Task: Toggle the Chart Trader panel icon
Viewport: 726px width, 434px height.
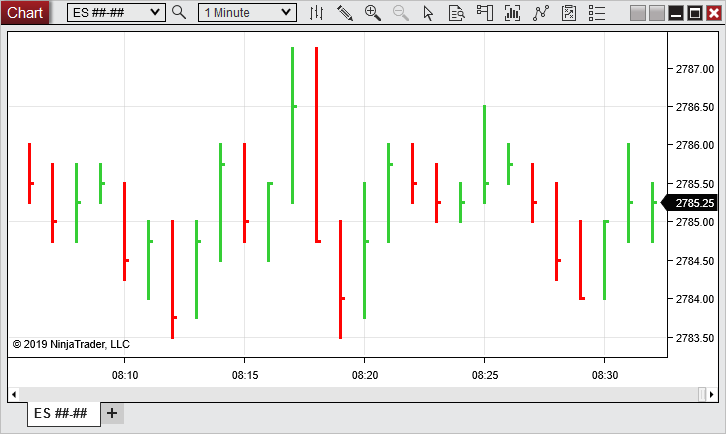Action: click(485, 13)
